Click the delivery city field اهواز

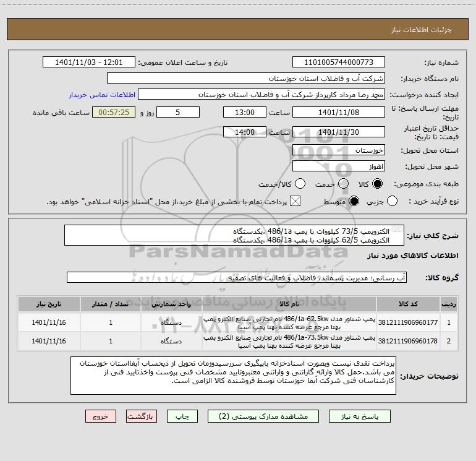(x=339, y=166)
